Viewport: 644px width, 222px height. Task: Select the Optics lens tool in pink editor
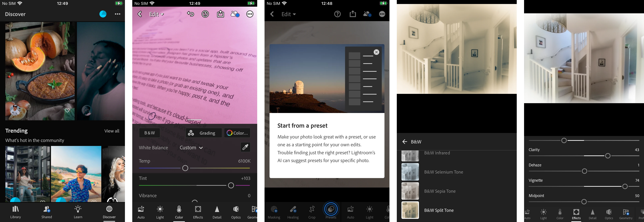(x=236, y=212)
